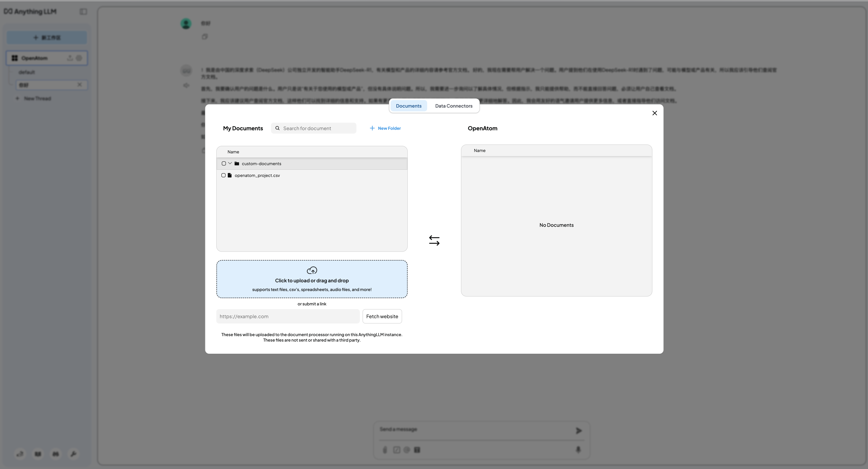
Task: Check the custom-documents folder checkbox
Action: tap(224, 163)
